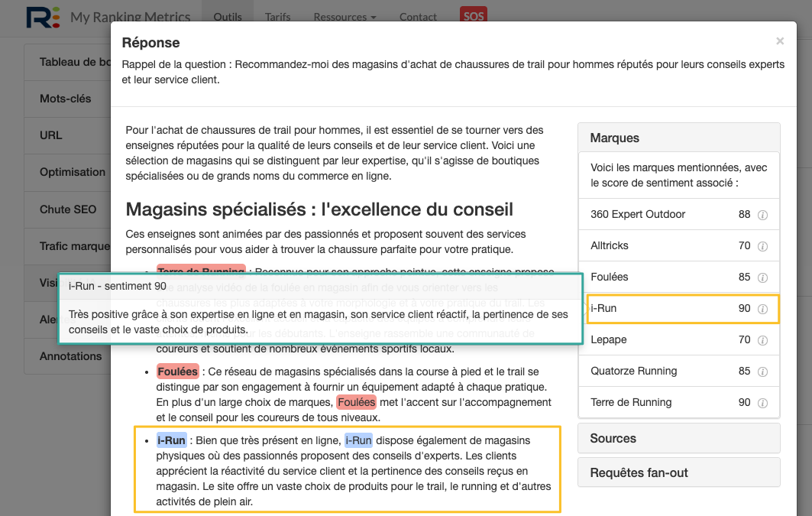The image size is (812, 516).
Task: Click info icon beside 360 Expert Outdoor
Action: coord(762,215)
